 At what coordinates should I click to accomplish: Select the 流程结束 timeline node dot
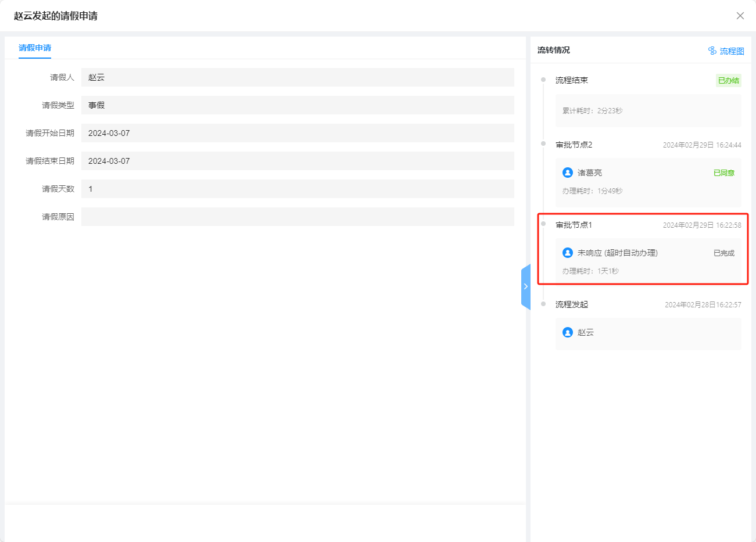pyautogui.click(x=543, y=80)
